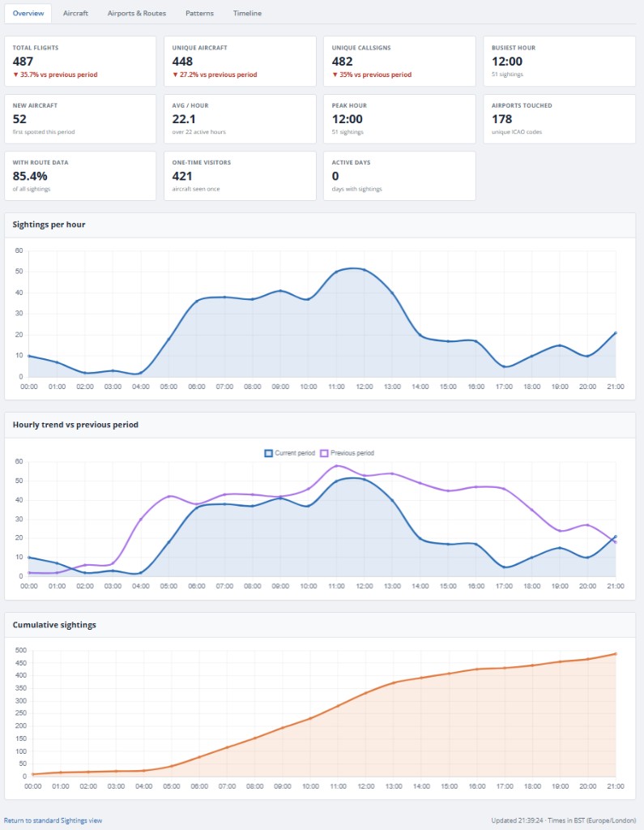644x830 pixels.
Task: Open the Aircraft tab
Action: (x=75, y=13)
